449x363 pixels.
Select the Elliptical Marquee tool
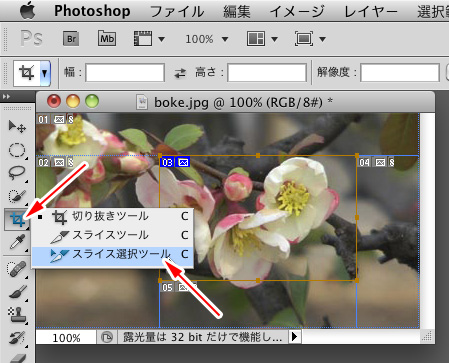tap(17, 150)
